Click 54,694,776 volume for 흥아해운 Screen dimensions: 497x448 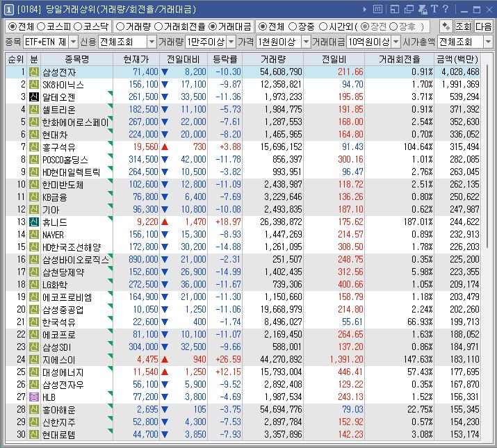(281, 409)
